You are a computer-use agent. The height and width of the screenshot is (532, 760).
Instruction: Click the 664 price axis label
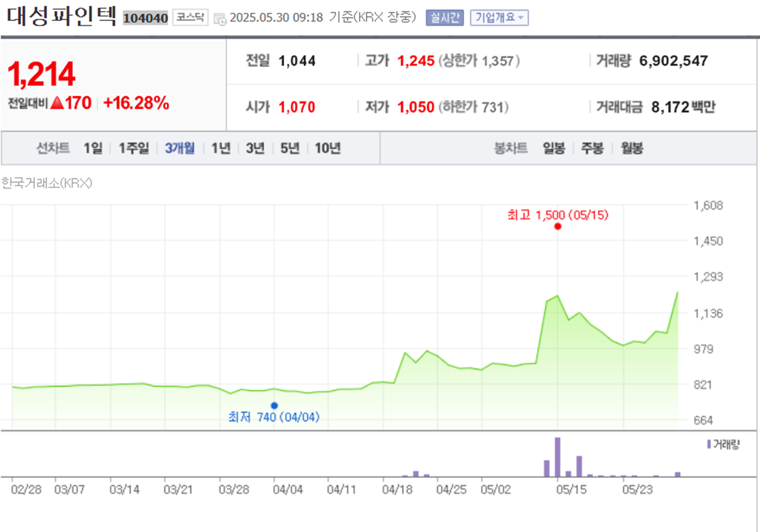click(703, 420)
